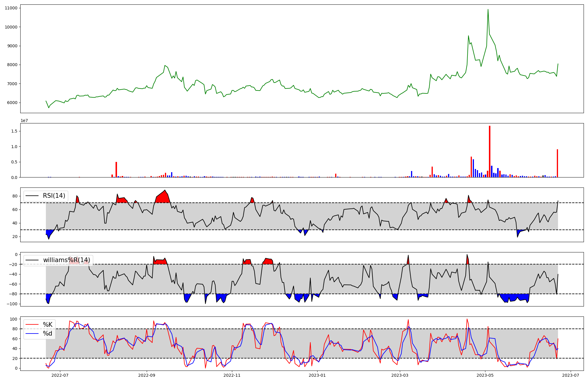
Task: Click the red volume bar at far right
Action: point(557,163)
